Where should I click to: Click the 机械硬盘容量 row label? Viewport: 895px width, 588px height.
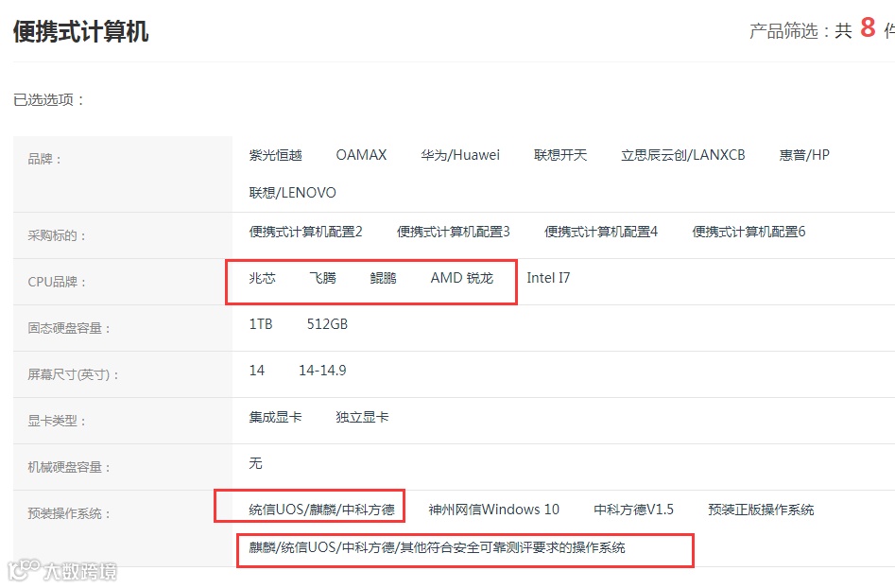pyautogui.click(x=68, y=467)
